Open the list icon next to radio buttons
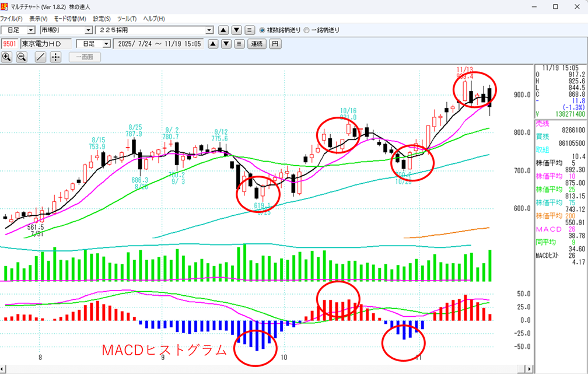The height and width of the screenshot is (374, 588). [x=249, y=30]
